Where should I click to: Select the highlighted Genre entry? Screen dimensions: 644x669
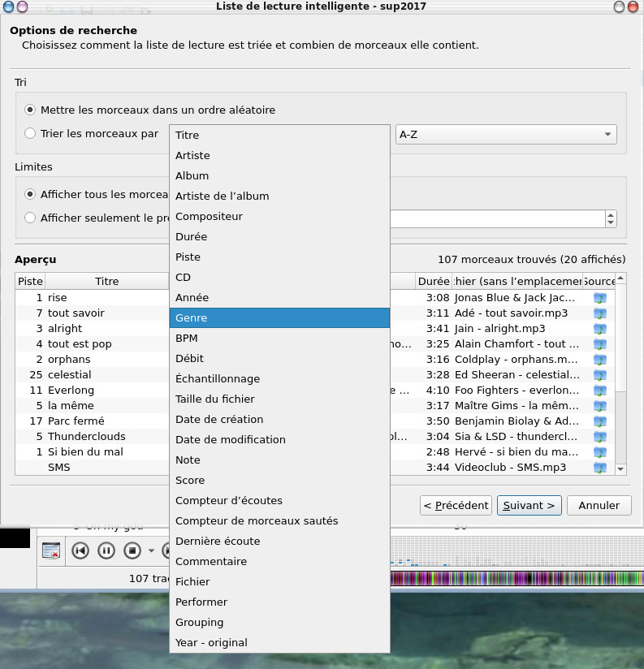(x=279, y=318)
